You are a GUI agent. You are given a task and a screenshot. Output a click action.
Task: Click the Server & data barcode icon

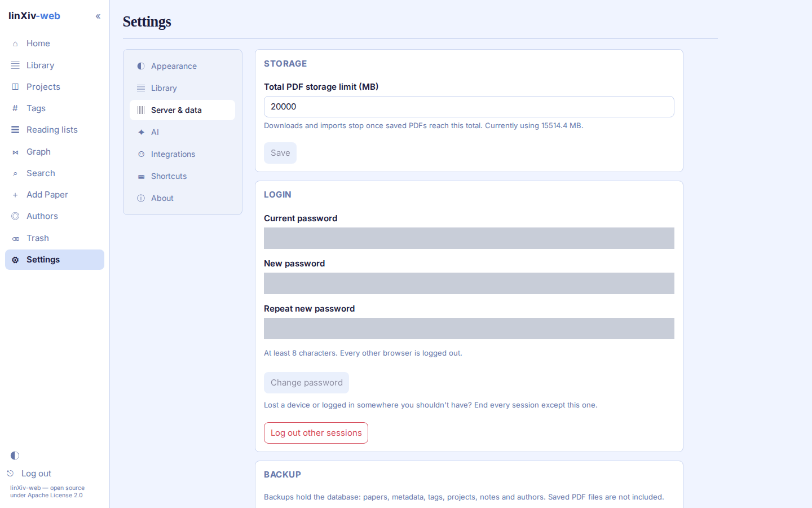tap(141, 110)
